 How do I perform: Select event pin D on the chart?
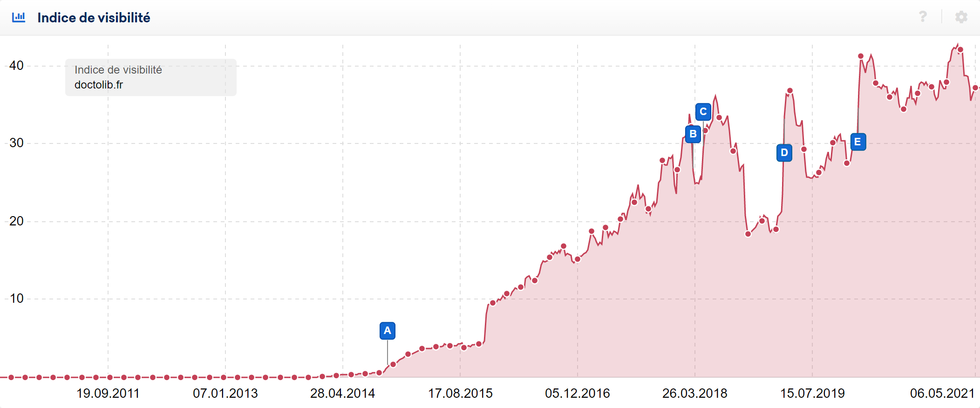784,153
